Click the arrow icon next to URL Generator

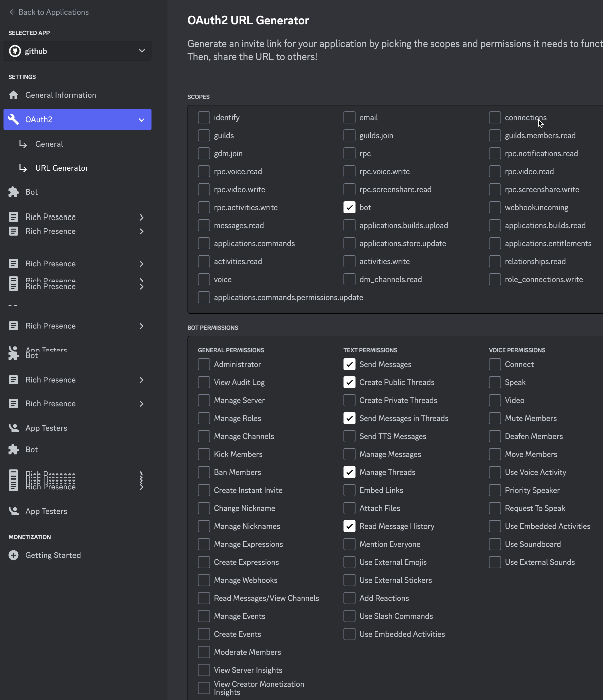click(x=23, y=168)
